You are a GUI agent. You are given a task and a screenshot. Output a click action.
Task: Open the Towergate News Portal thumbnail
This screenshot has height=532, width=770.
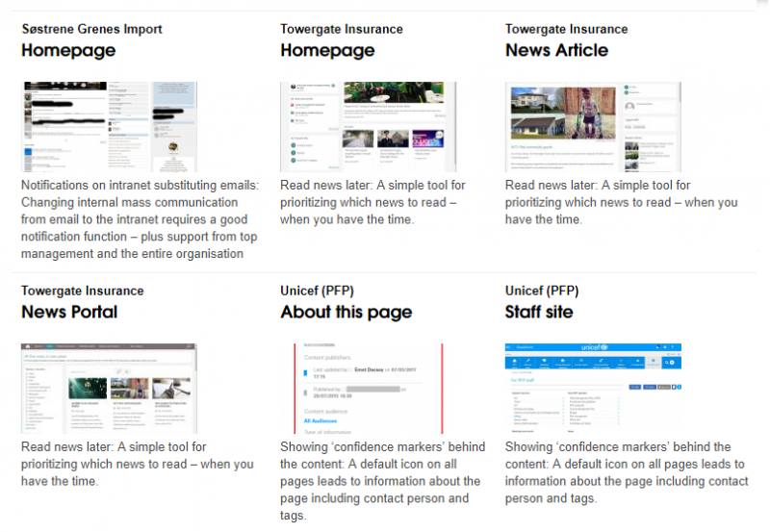107,388
